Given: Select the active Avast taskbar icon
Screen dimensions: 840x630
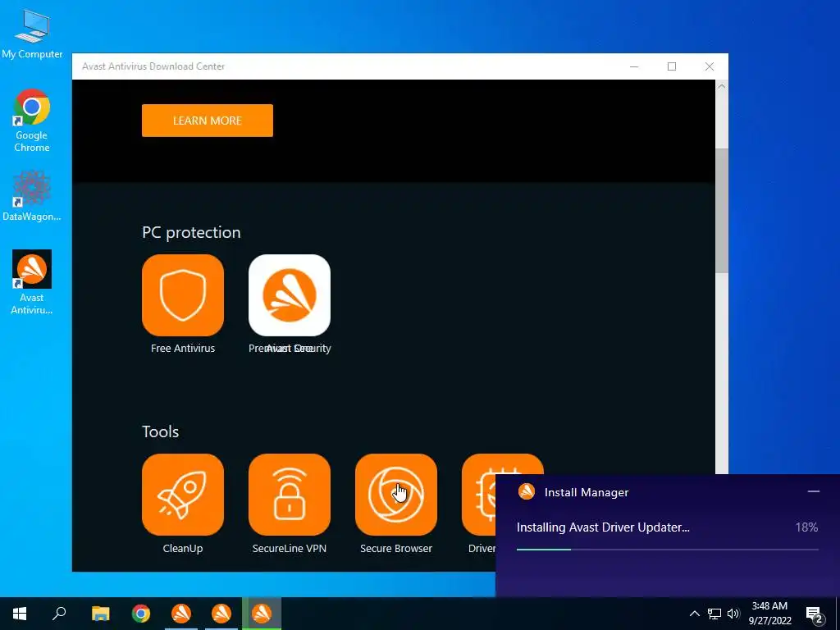Looking at the screenshot, I should tap(262, 614).
